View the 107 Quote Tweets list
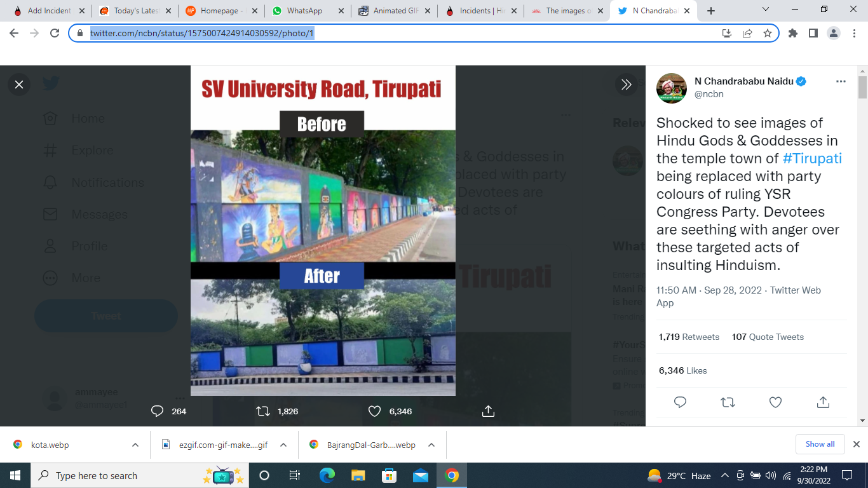 tap(768, 337)
